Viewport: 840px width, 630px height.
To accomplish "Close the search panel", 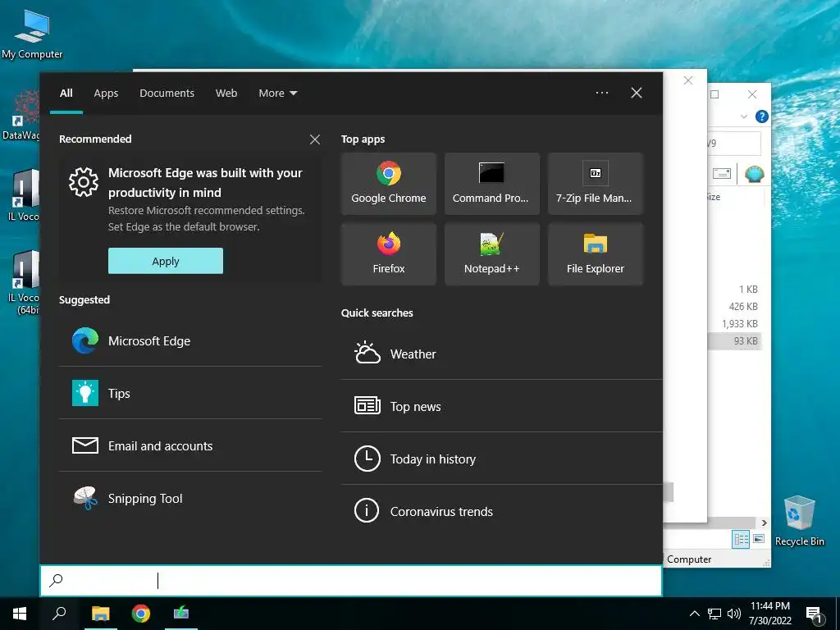I will (x=637, y=93).
